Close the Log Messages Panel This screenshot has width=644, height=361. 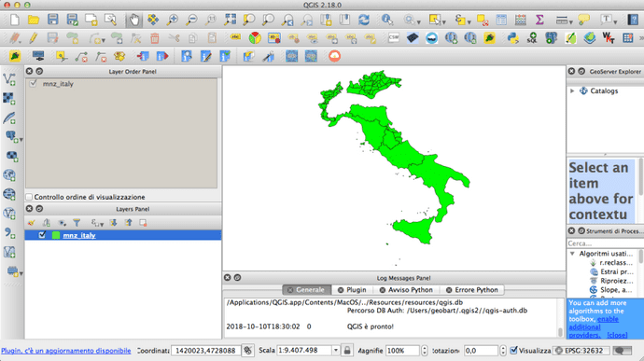pos(227,278)
